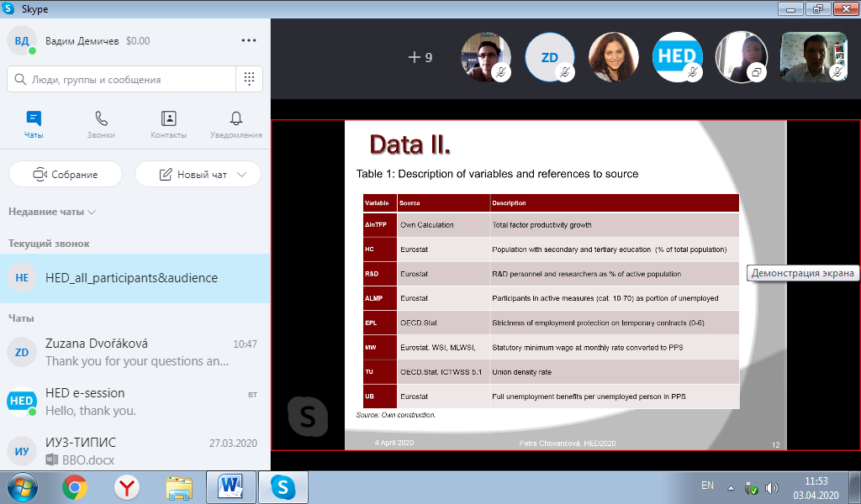Screen dimensions: 861x504
Task: Open the Новый чат dropdown arrow
Action: click(242, 175)
